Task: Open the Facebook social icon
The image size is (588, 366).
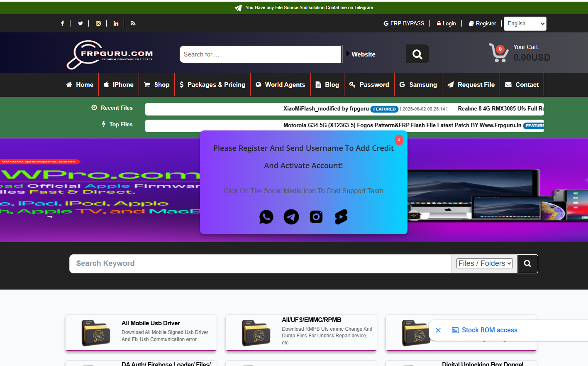Action: [x=62, y=24]
